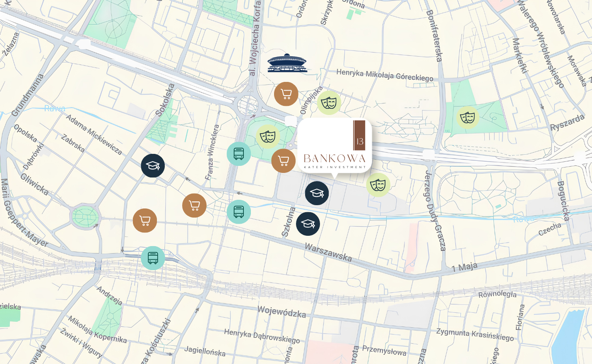592x364 pixels.
Task: Select the shopping cart marker near Olimpijska
Action: tap(286, 94)
